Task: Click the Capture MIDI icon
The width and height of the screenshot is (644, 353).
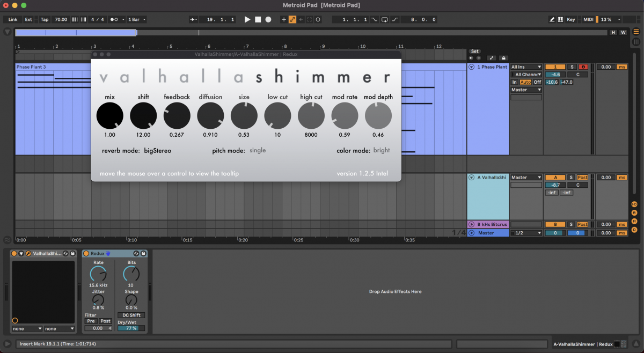Action: [310, 19]
